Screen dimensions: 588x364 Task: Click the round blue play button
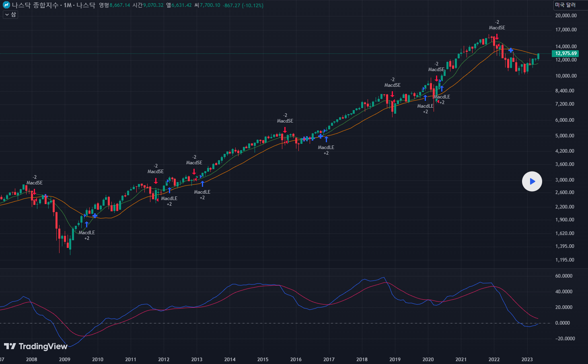coord(532,182)
